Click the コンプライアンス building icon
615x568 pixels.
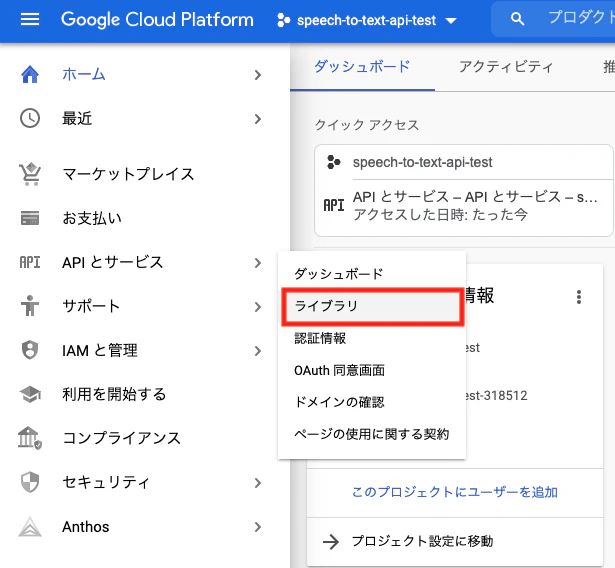coord(30,438)
